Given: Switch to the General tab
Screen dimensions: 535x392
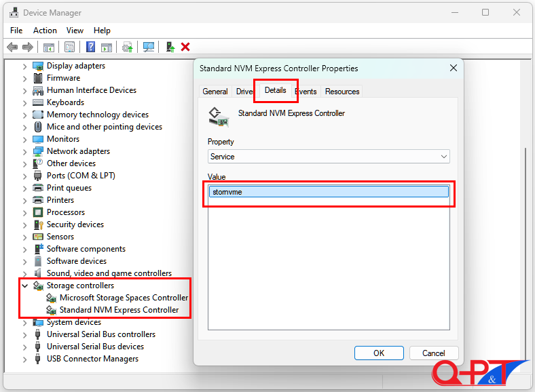Looking at the screenshot, I should tap(215, 92).
